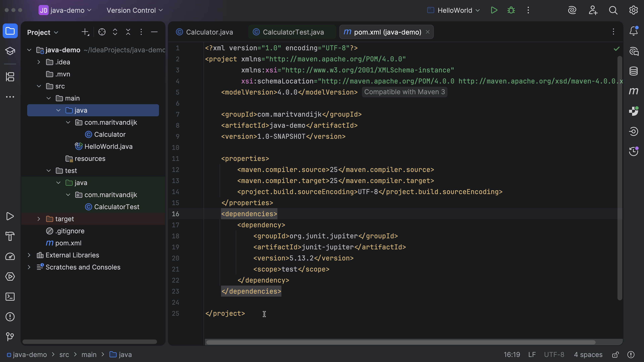
Task: Open the Terminal tool window
Action: 10,297
